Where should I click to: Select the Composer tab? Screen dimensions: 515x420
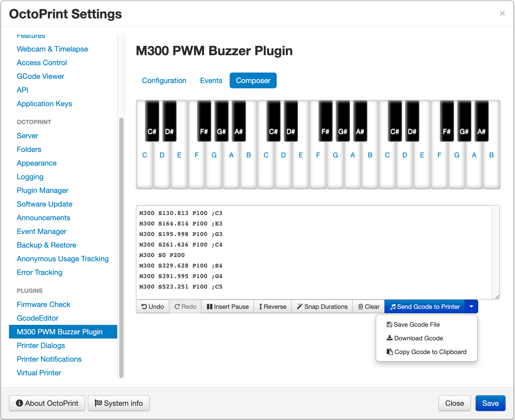(x=253, y=80)
